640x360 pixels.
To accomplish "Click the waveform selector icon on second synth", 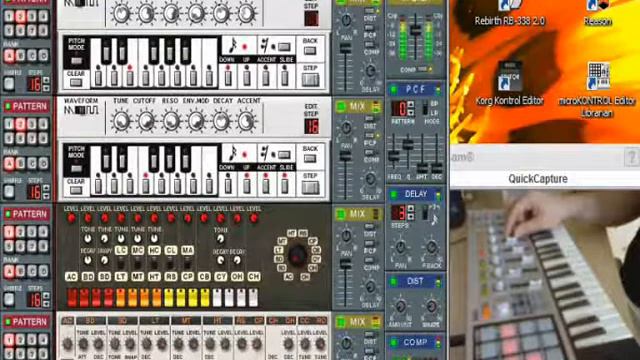I will point(81,110).
